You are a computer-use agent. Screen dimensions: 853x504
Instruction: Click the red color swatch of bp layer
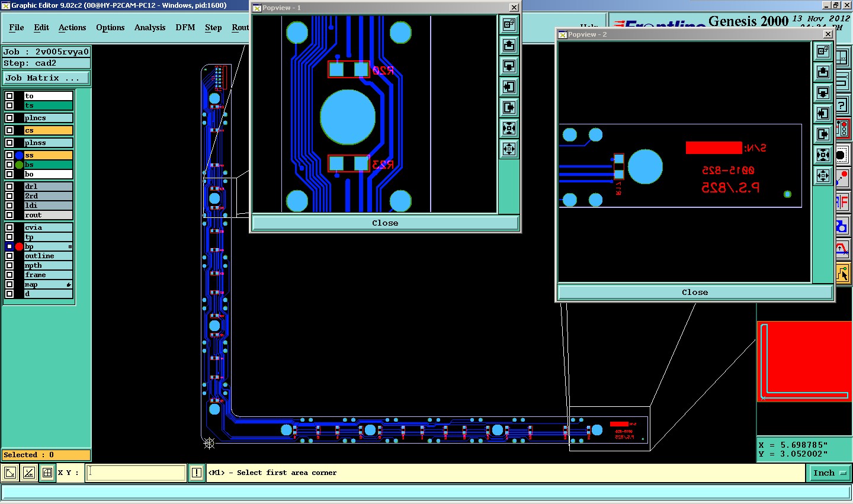(19, 246)
